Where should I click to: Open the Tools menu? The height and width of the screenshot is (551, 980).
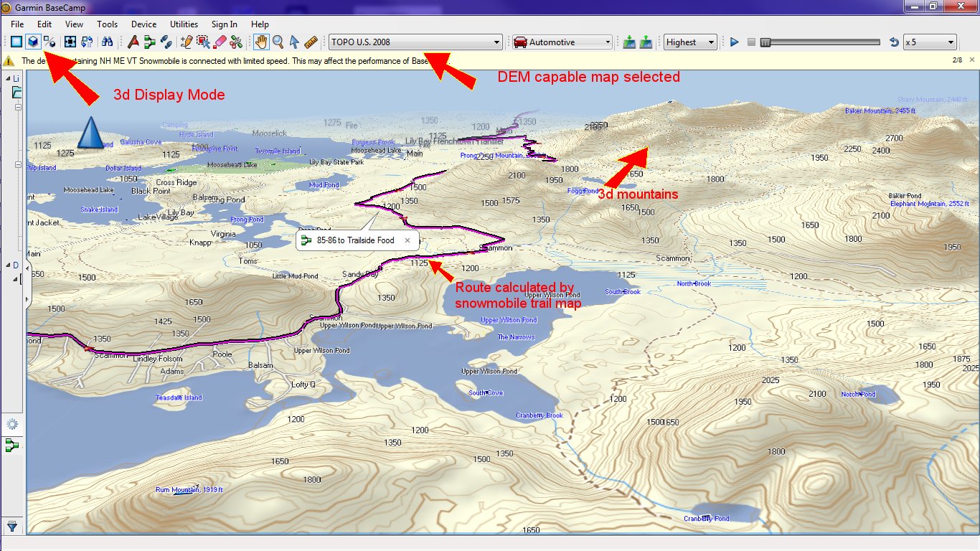(x=108, y=24)
